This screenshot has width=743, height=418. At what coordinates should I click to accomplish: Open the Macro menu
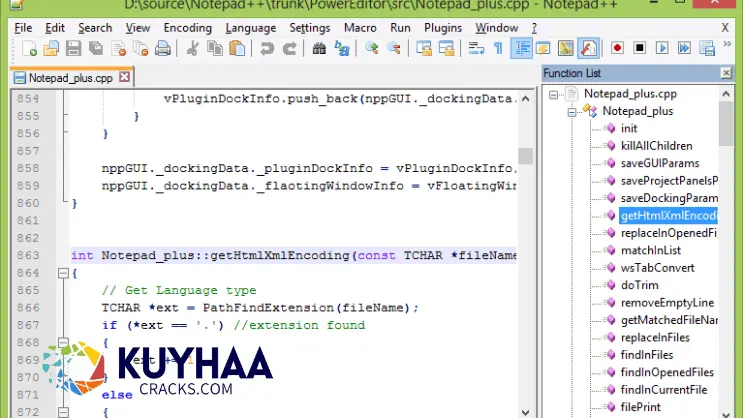tap(360, 28)
